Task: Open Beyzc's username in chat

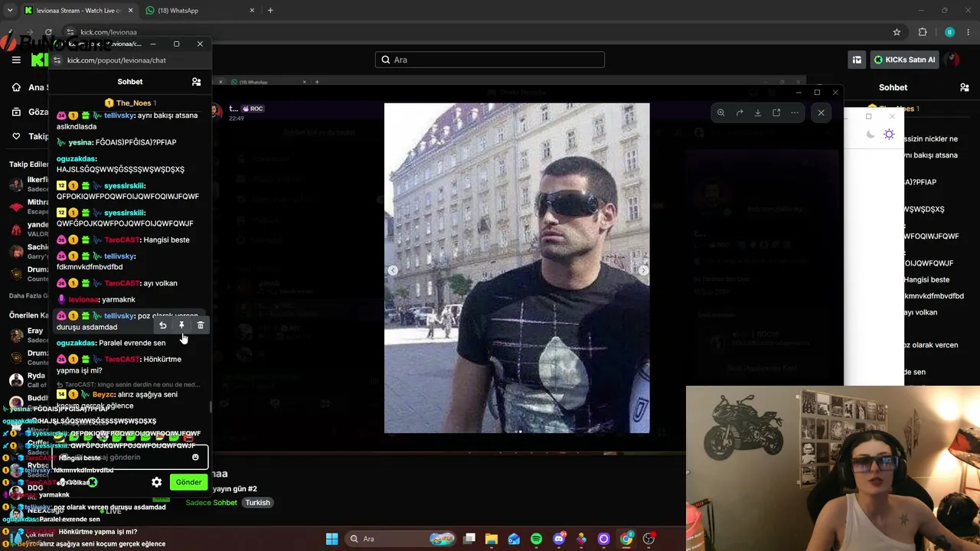Action: click(x=103, y=395)
